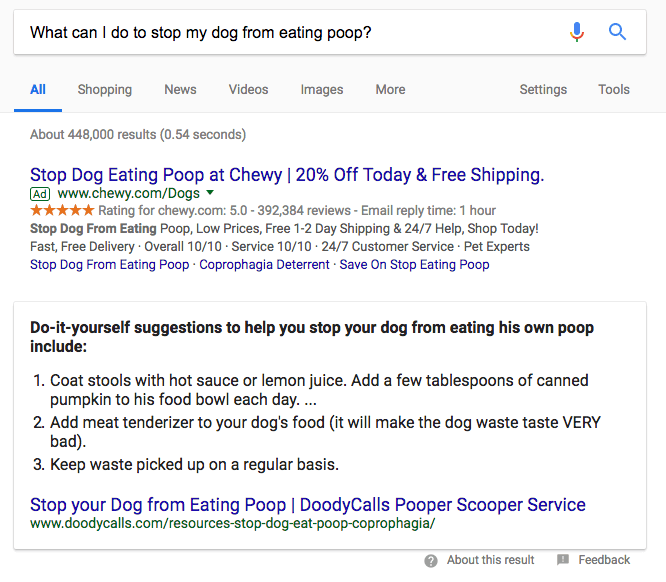Screen dimensions: 666x582
Task: Click the 'Low Prices, Free 1-2 Day Shipping' description
Action: (284, 229)
